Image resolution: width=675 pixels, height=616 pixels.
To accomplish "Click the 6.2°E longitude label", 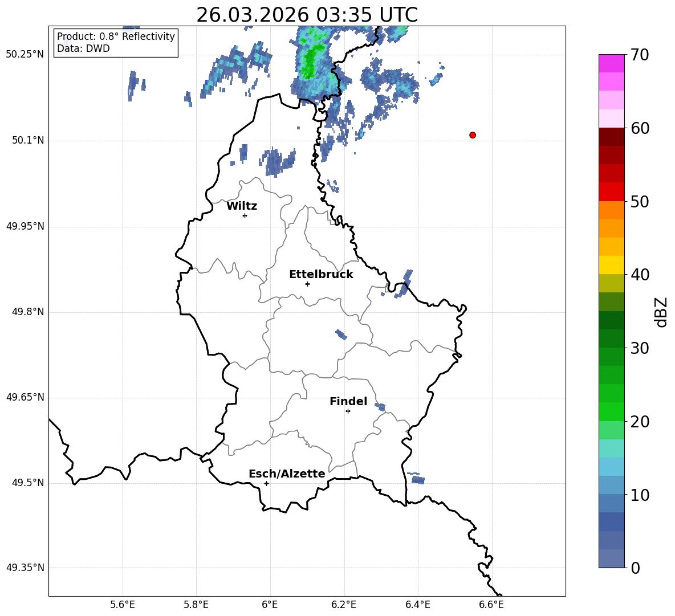I will 344,605.
